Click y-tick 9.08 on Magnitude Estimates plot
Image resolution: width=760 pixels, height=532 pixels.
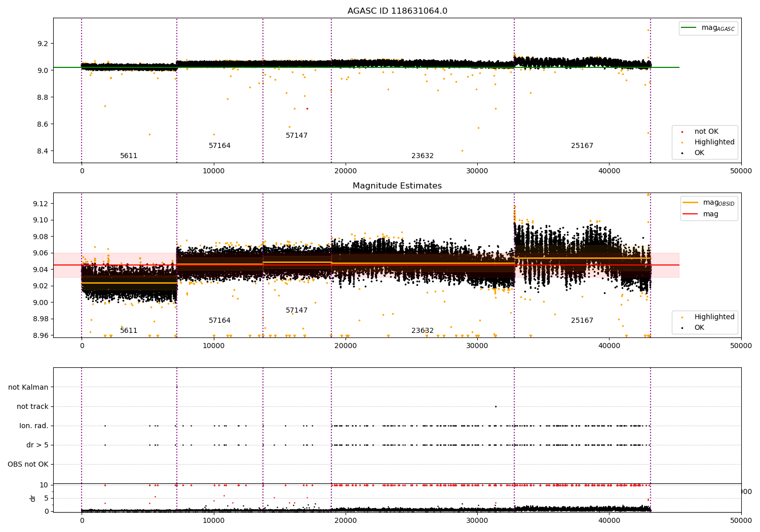point(41,237)
